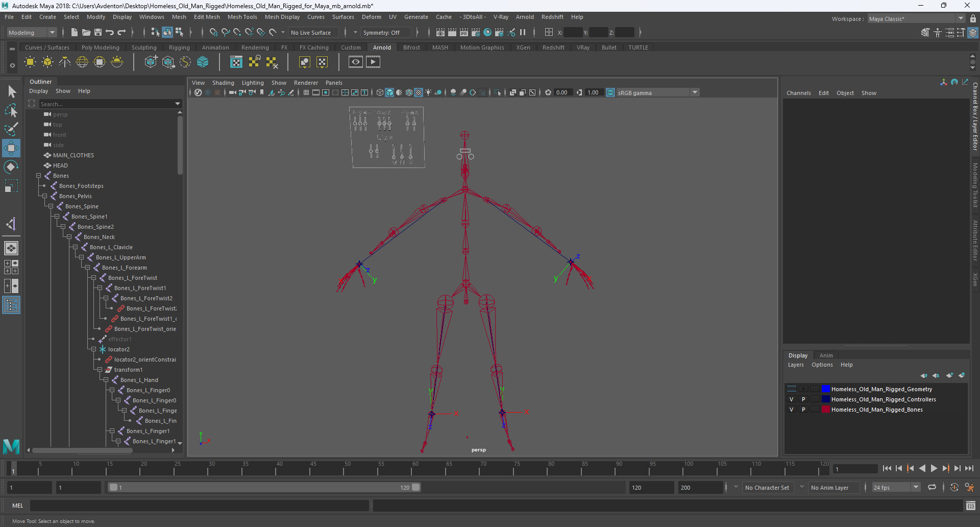Toggle visibility of Geometry layer

click(792, 389)
